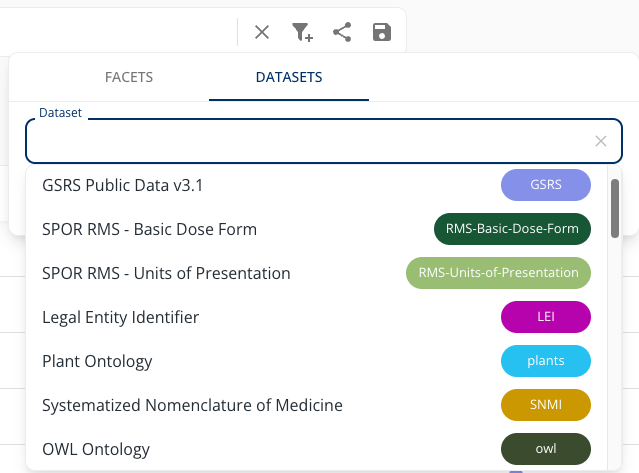The image size is (639, 473).
Task: Select the Datasets tab
Action: tap(289, 77)
